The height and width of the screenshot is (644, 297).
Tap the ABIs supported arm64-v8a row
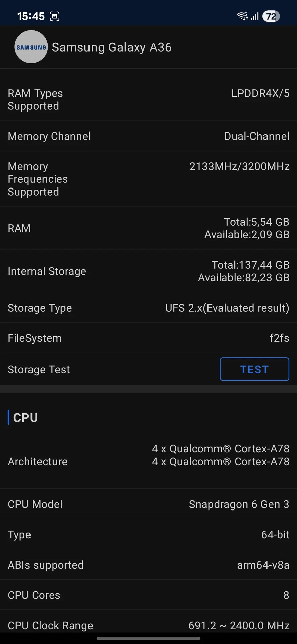tap(148, 565)
